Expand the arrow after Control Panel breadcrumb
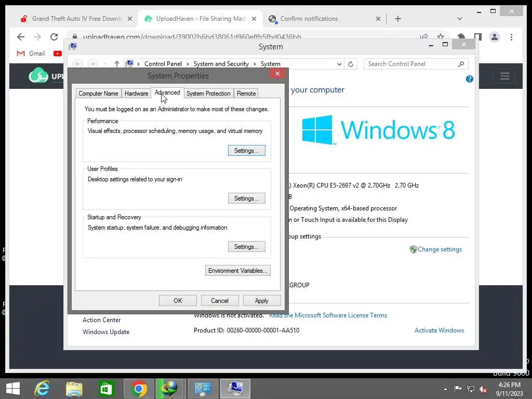 (x=188, y=64)
